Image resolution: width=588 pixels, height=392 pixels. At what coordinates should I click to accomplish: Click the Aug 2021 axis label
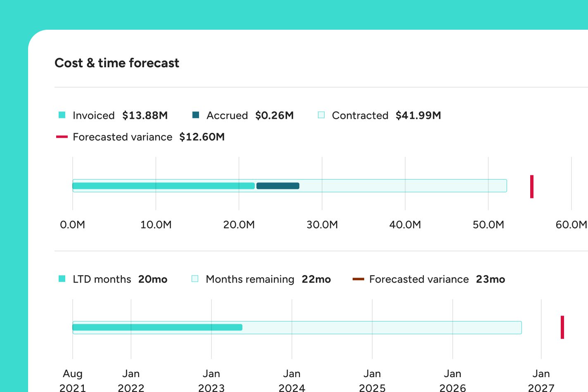[73, 380]
